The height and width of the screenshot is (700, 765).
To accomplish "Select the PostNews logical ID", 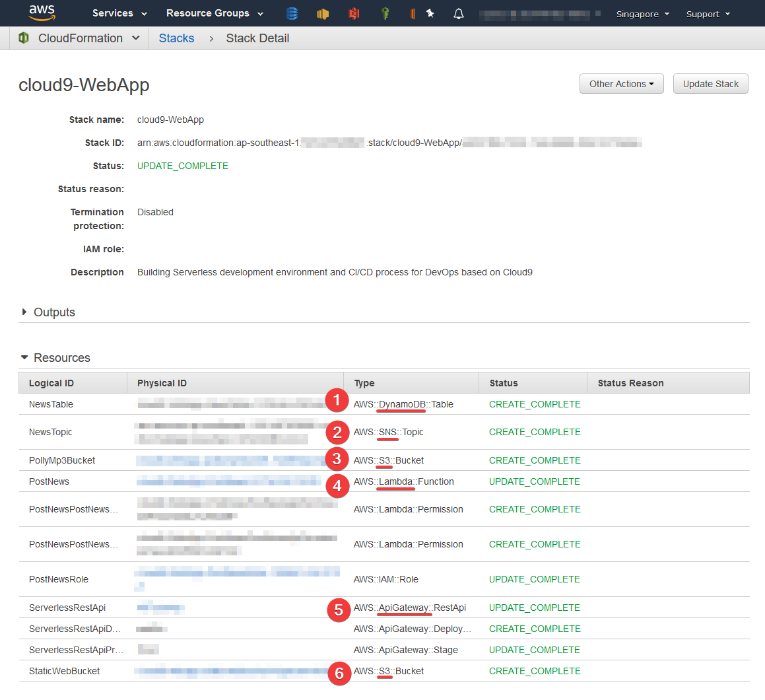I will [x=49, y=481].
